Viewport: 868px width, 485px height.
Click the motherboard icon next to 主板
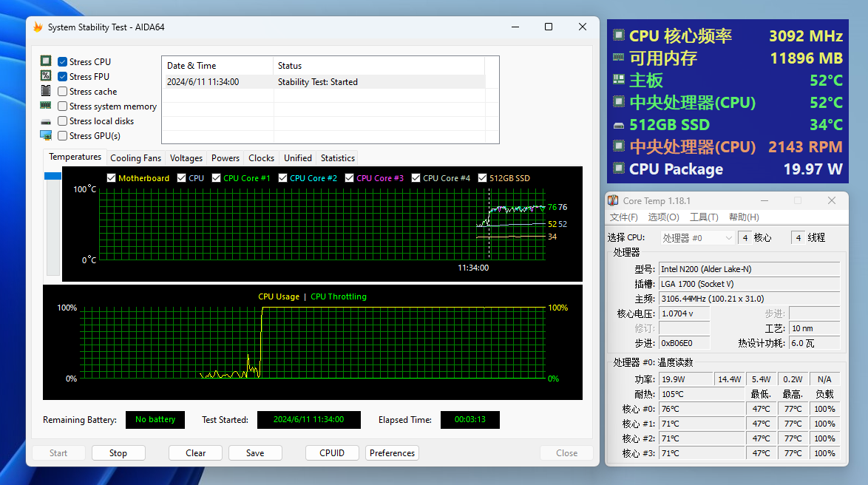[618, 80]
